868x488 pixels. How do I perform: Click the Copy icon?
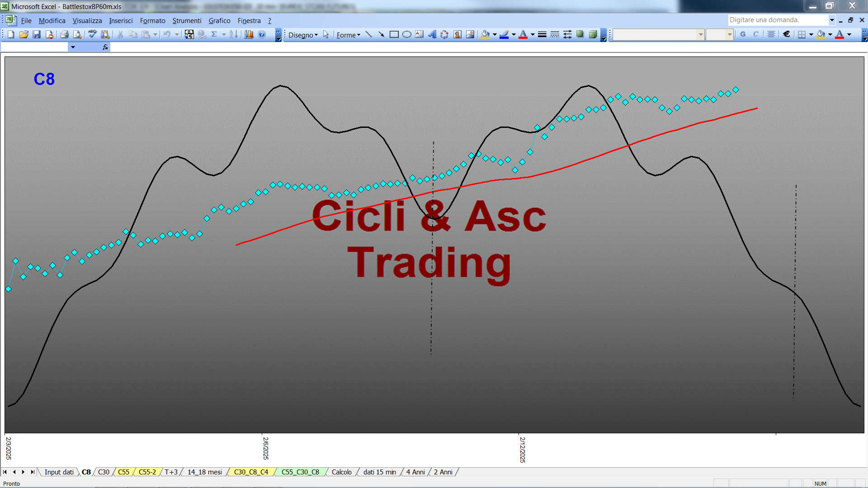pyautogui.click(x=133, y=34)
